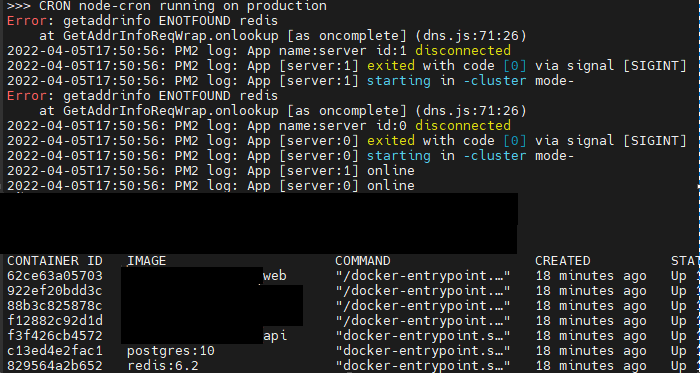Click 'exited' text on the server:0 line

pos(391,141)
